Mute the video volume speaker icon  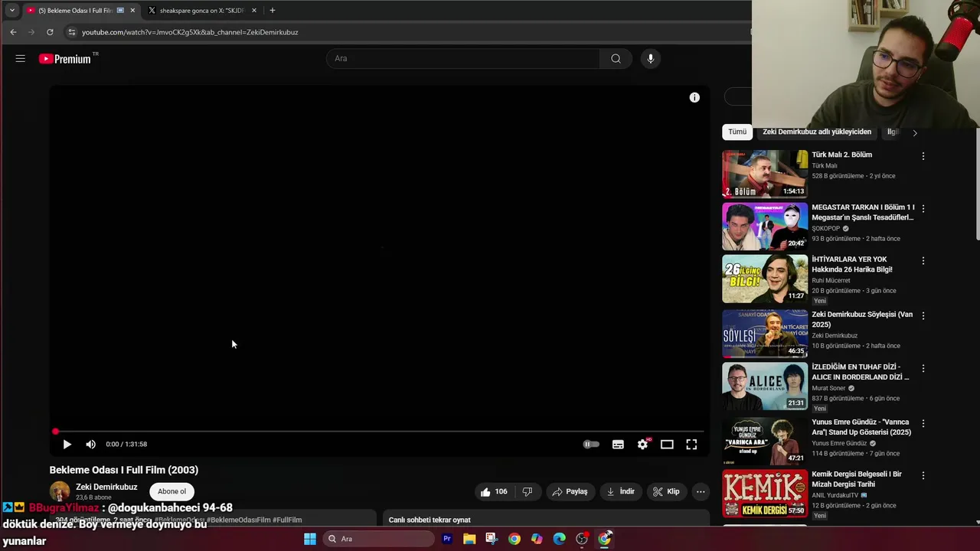[91, 445]
